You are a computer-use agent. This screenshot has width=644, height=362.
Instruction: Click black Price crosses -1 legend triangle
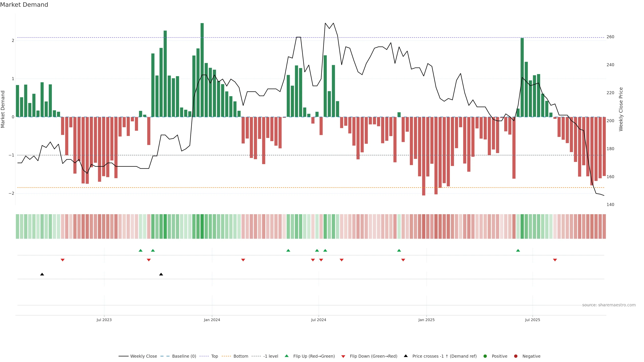(x=406, y=356)
